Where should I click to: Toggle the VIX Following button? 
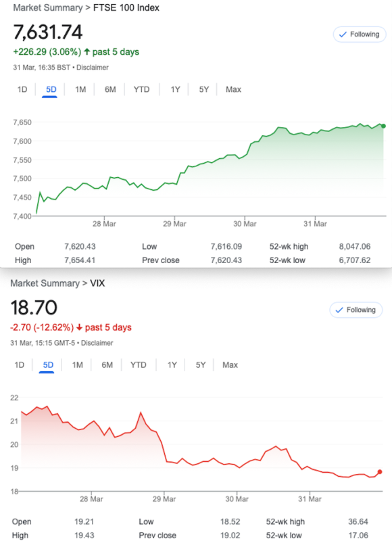click(x=356, y=310)
